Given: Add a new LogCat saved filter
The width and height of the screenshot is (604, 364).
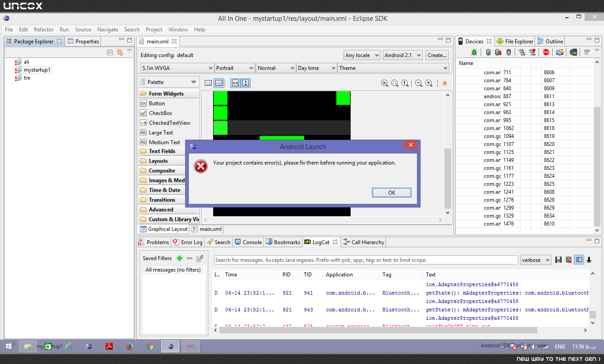Looking at the screenshot, I should point(180,258).
